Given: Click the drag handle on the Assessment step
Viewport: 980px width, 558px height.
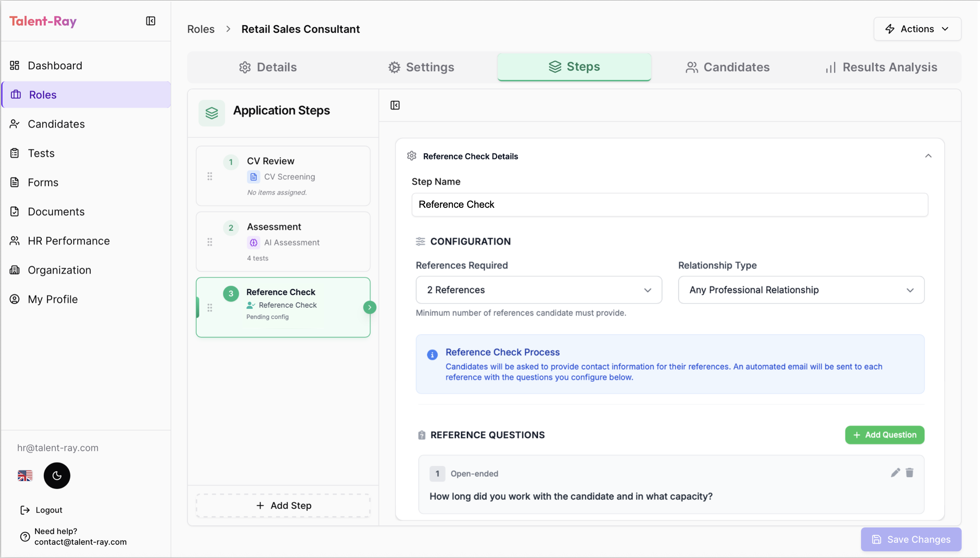Looking at the screenshot, I should pos(210,242).
